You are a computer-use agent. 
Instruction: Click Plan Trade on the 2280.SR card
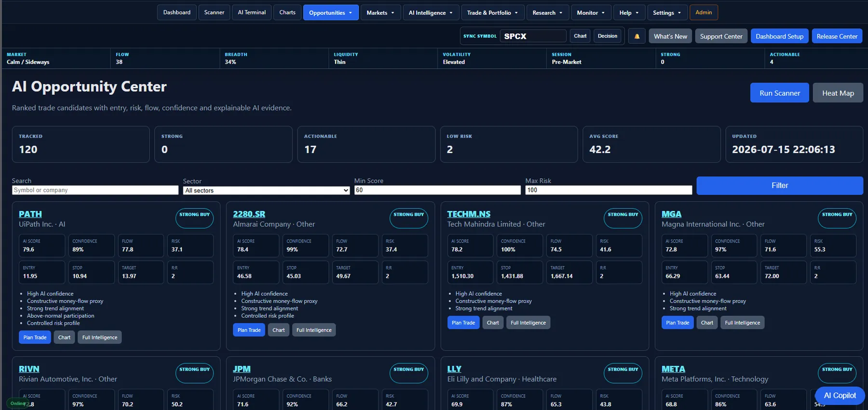click(x=249, y=330)
